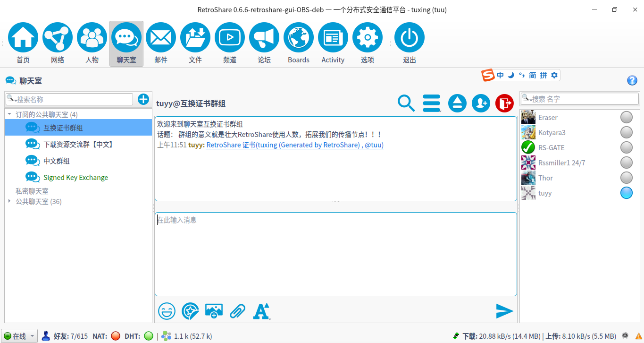Open the 文件 files section
The image size is (644, 343).
coord(195,38)
